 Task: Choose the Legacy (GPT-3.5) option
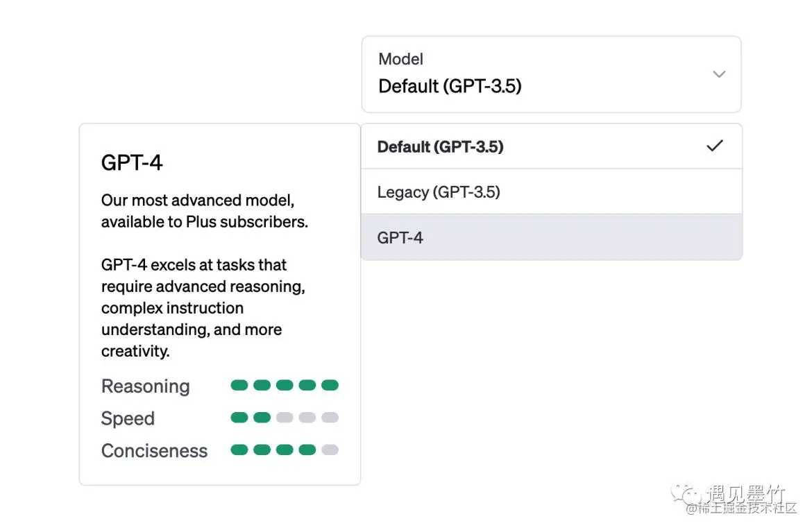552,192
